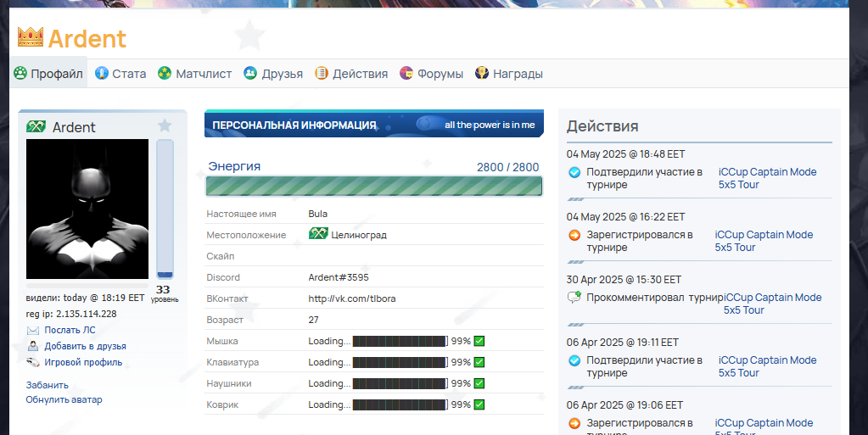Toggle the favorite star in the profile card
Viewport: 868px width, 435px height.
(165, 125)
